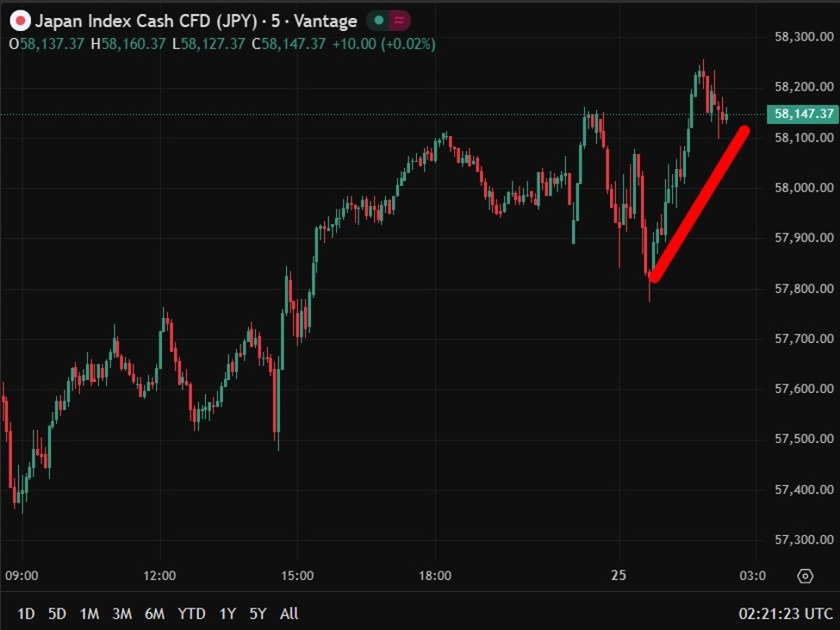Select the 1Y time range
Viewport: 840px width, 630px height.
coord(227,614)
